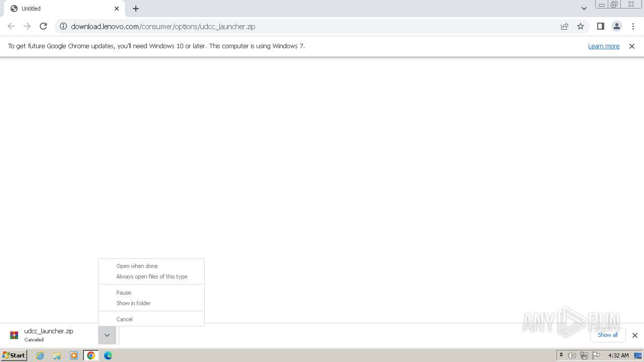
Task: Select Pause in download menu
Action: click(x=151, y=293)
